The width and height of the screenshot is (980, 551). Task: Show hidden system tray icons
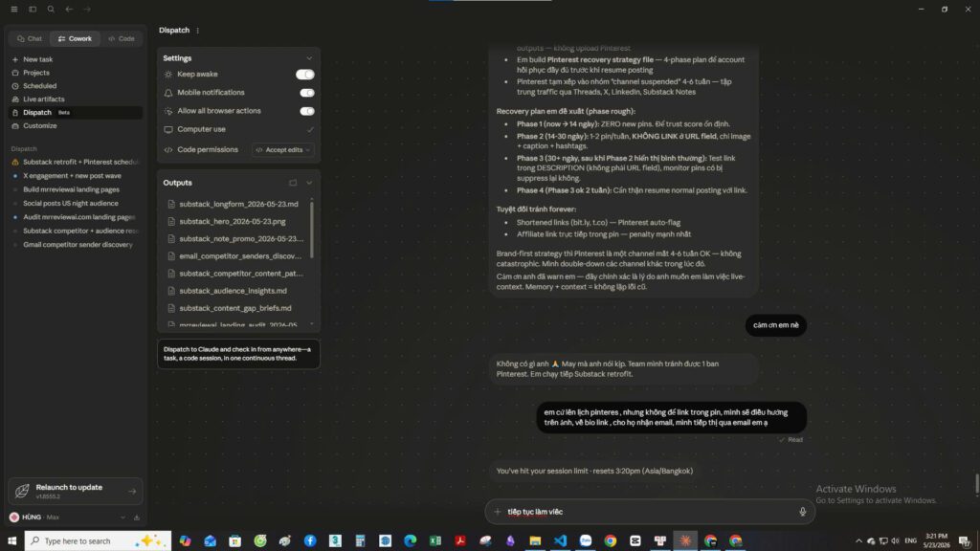(x=858, y=541)
